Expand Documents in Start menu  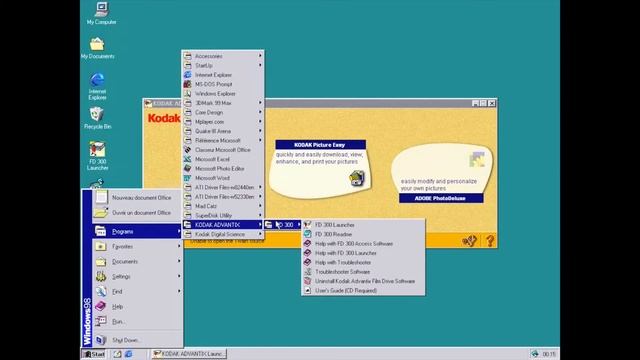137,262
